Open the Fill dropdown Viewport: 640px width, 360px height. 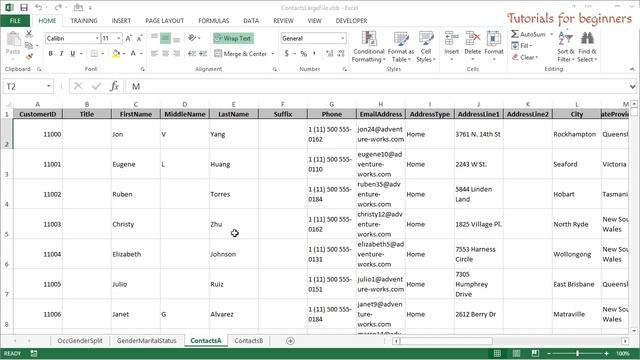click(522, 46)
